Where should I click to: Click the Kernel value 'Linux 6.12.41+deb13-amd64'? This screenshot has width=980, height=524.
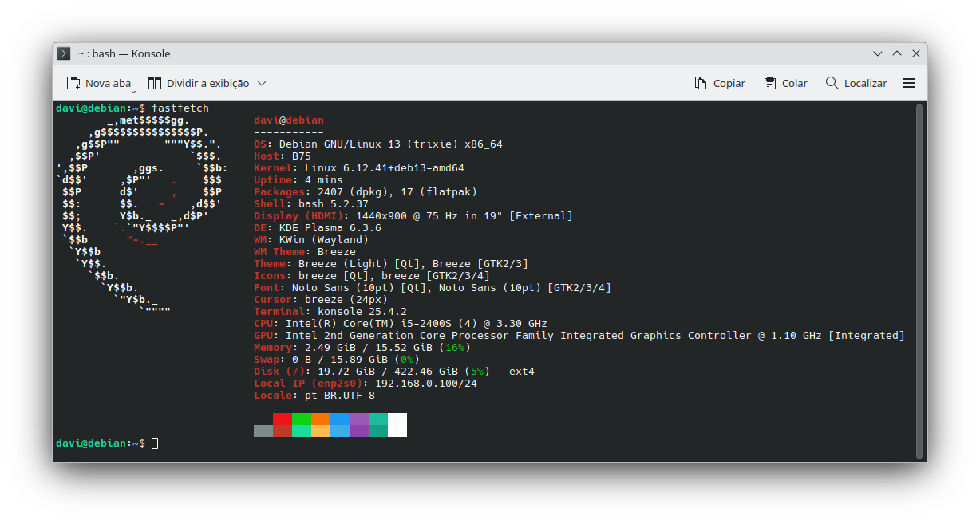385,168
